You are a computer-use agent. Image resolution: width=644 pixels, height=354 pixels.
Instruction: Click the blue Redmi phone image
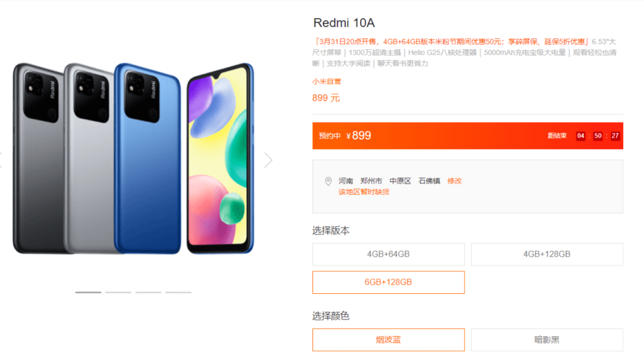tap(148, 159)
